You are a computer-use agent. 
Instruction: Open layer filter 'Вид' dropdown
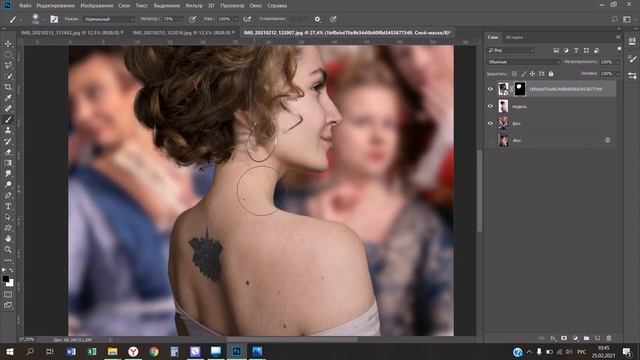pos(510,50)
